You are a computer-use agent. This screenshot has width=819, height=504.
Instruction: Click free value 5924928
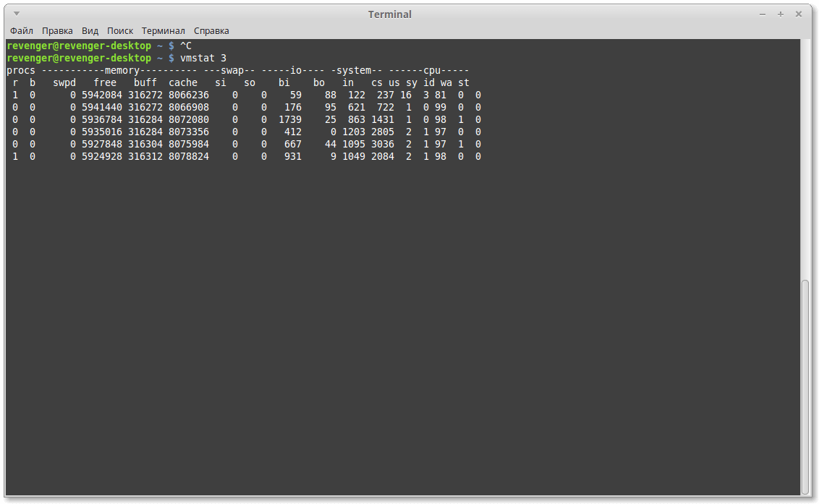102,156
